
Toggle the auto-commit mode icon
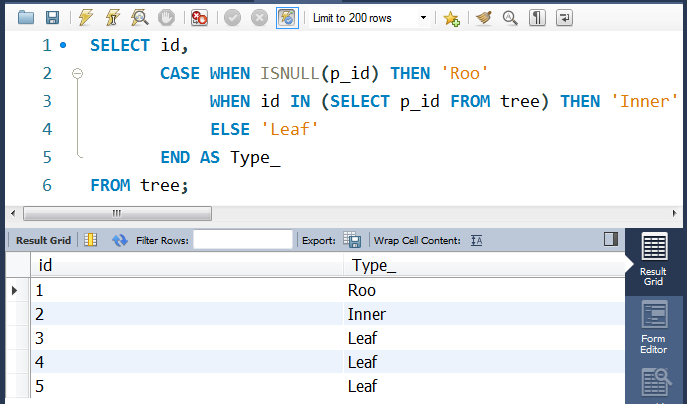[x=287, y=18]
